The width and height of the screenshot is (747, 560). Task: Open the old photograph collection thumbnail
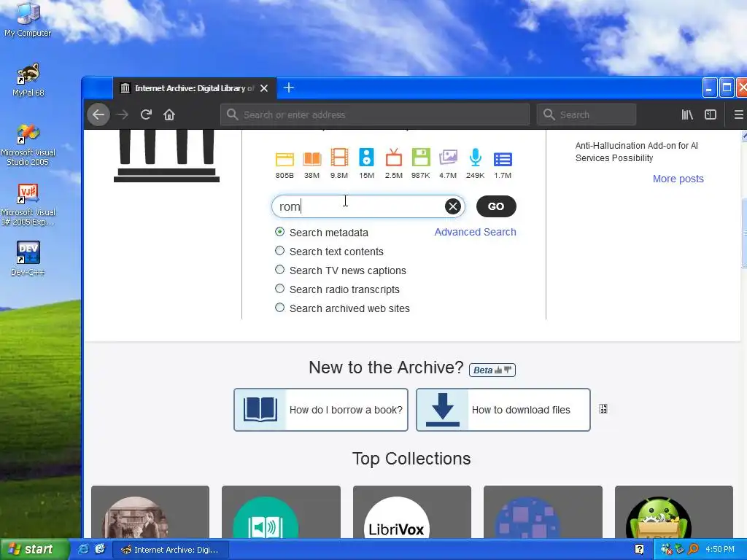(150, 512)
